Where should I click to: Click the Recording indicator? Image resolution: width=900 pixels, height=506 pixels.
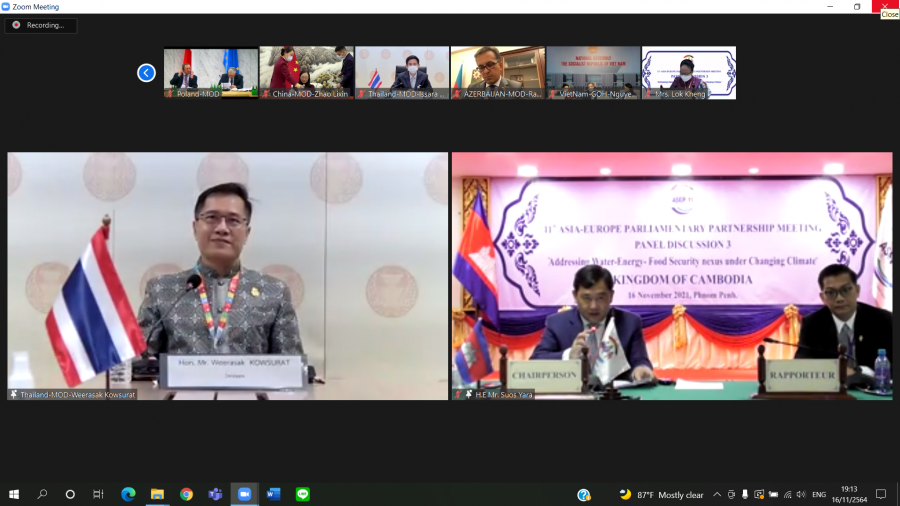pyautogui.click(x=40, y=25)
